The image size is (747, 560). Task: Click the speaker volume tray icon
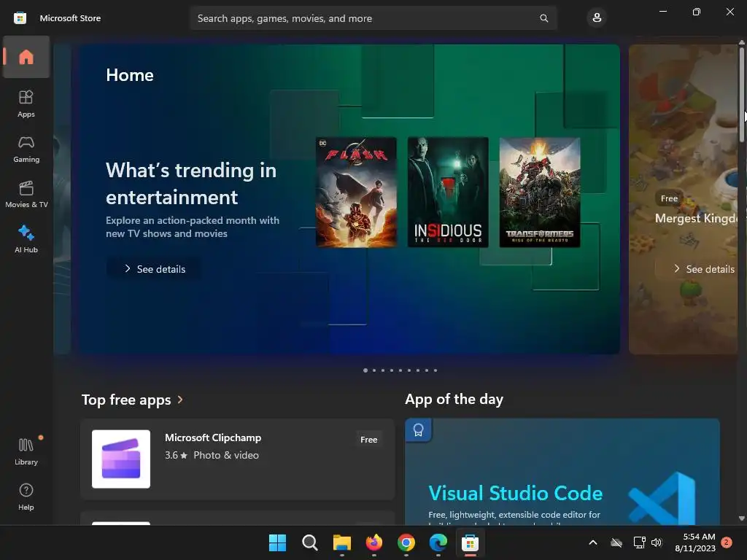click(x=657, y=542)
